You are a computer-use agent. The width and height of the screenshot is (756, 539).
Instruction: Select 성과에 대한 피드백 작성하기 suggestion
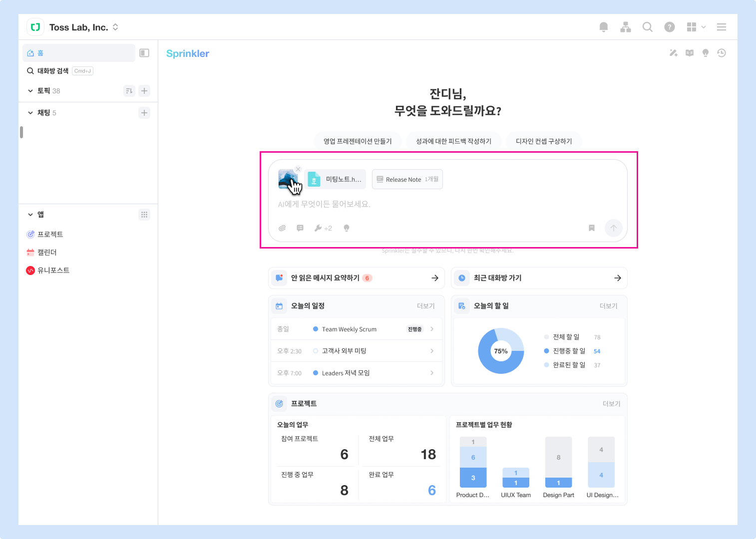coord(454,141)
